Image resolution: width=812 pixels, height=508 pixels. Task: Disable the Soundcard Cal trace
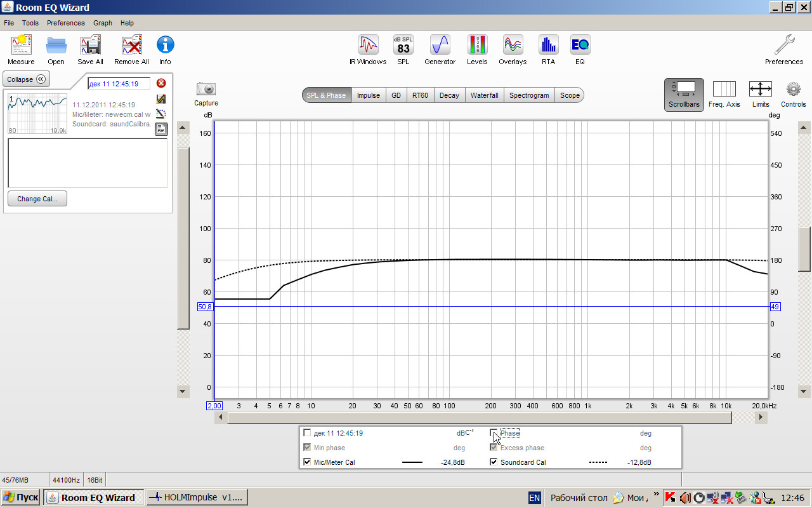(x=494, y=462)
